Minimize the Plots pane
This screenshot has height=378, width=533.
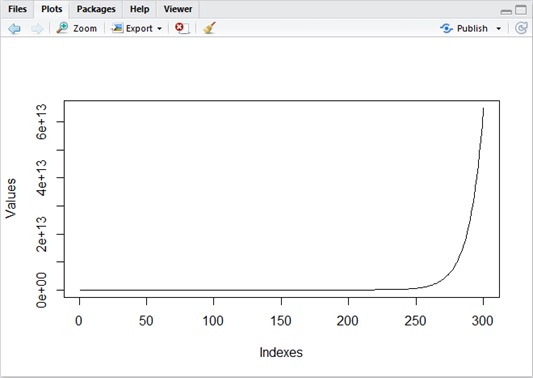pos(506,12)
